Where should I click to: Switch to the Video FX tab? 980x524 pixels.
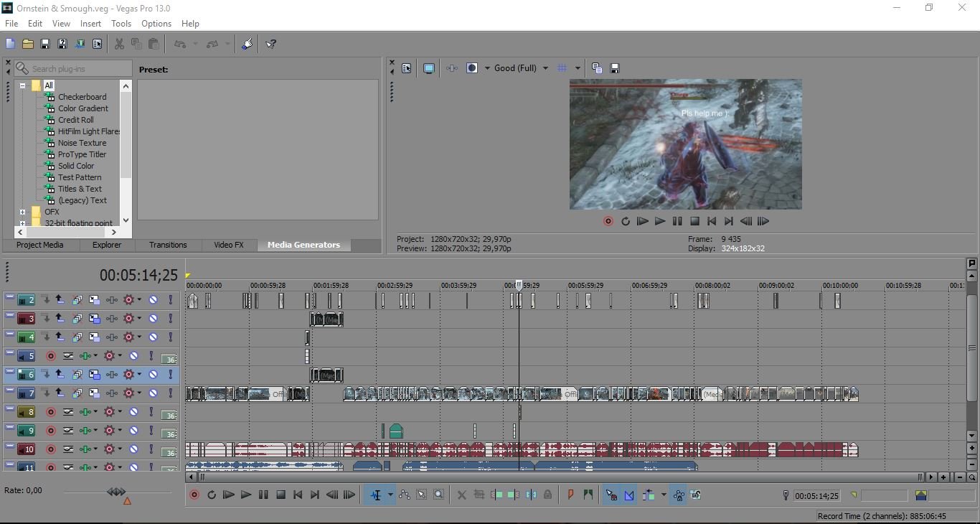[x=229, y=245]
